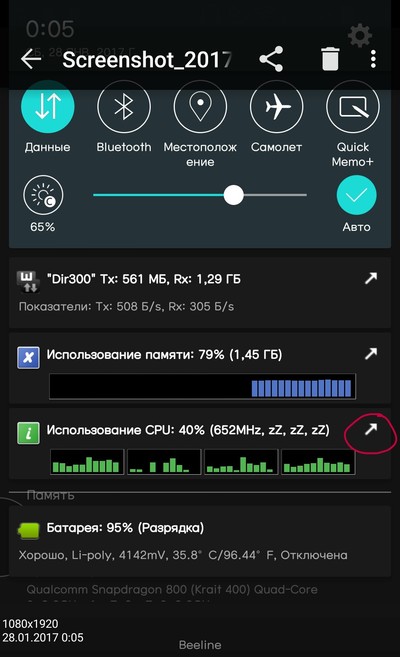The height and width of the screenshot is (657, 400).
Task: Open settings via the gear icon
Action: [x=360, y=35]
